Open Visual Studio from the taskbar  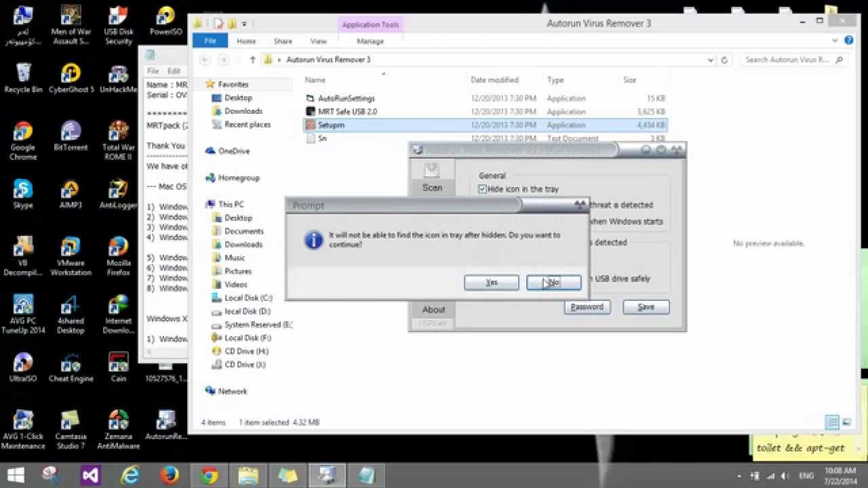pos(91,475)
